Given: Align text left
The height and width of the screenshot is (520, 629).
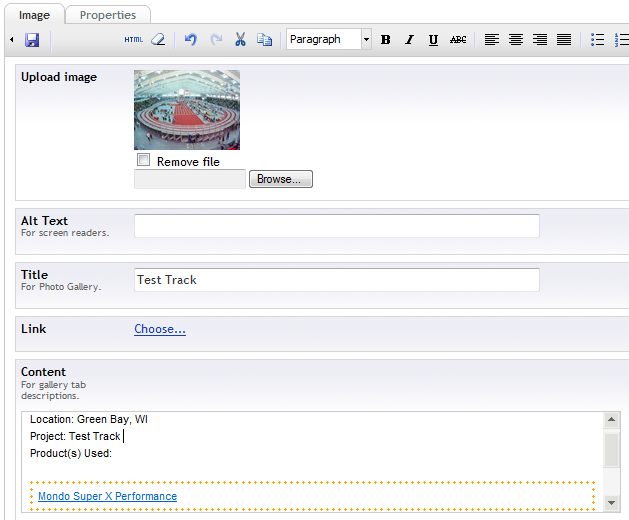Looking at the screenshot, I should tap(492, 40).
